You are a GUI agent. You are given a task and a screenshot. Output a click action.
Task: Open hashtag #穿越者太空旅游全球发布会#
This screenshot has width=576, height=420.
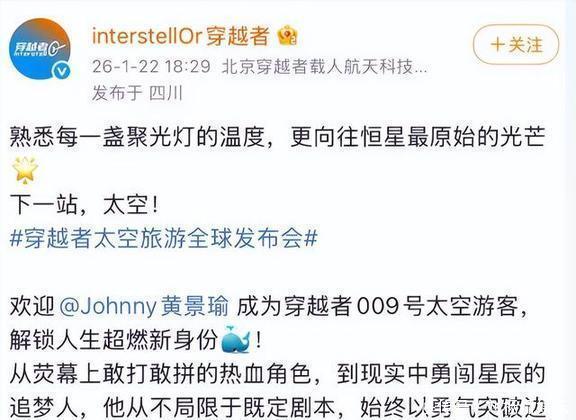[164, 239]
